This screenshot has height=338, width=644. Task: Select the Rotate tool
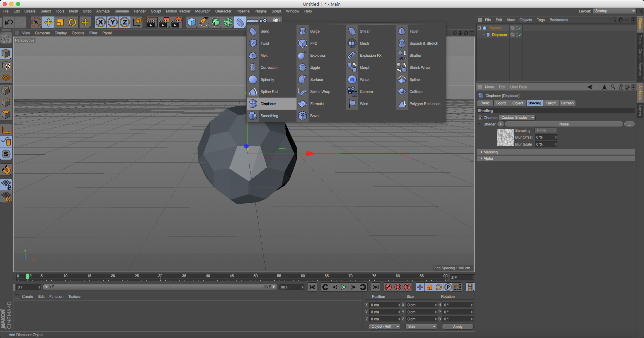tap(73, 22)
